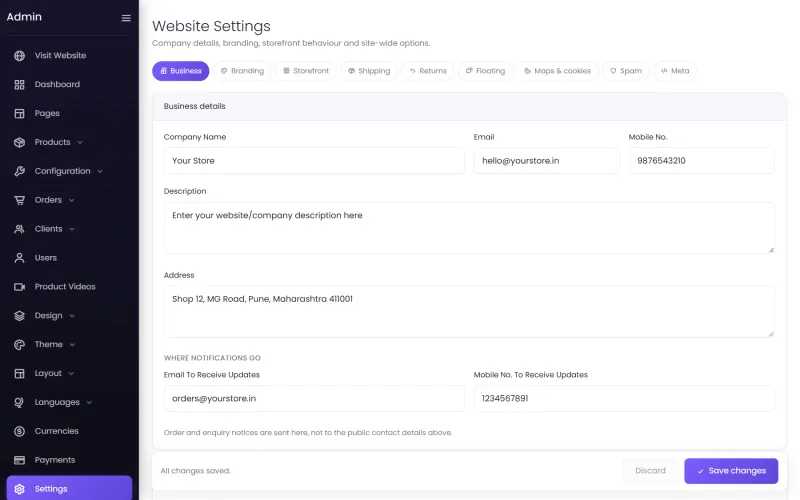Click the globe icon for Visit Website

click(x=19, y=56)
